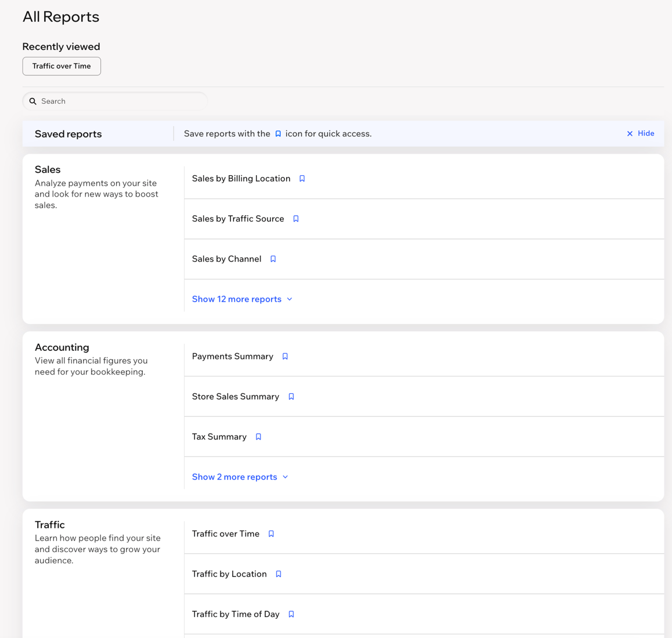
Task: Bookmark the Store Sales Summary report
Action: 291,397
